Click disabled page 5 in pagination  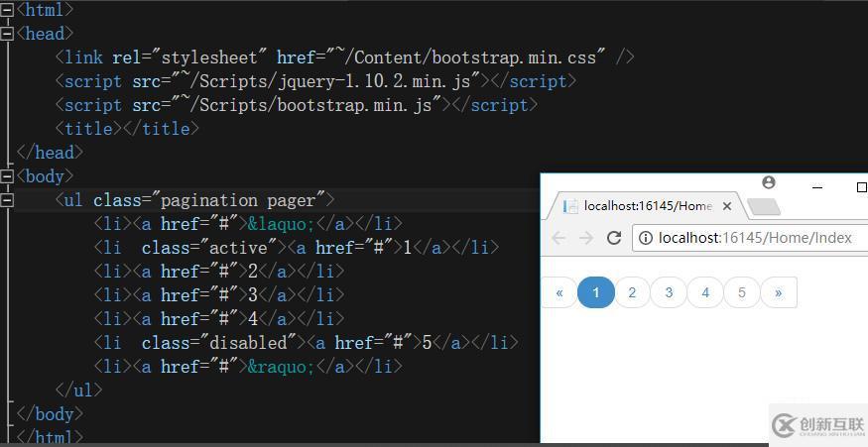(742, 292)
